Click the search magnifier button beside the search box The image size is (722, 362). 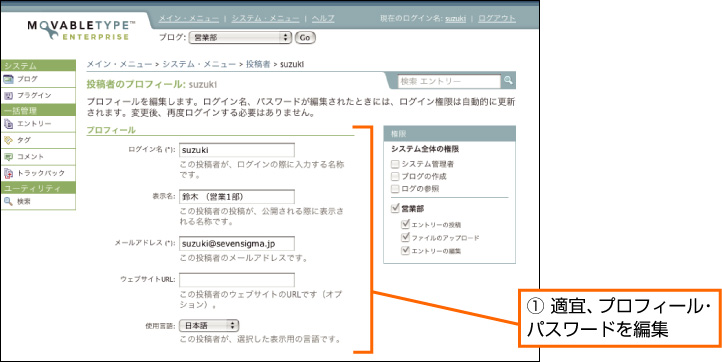click(x=508, y=80)
